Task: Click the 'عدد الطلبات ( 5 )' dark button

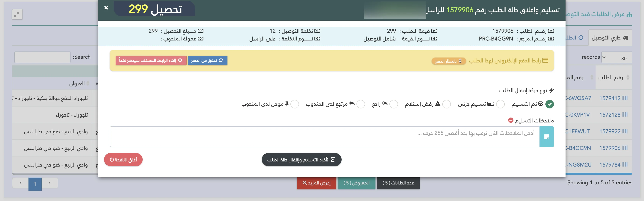Action: pyautogui.click(x=398, y=183)
